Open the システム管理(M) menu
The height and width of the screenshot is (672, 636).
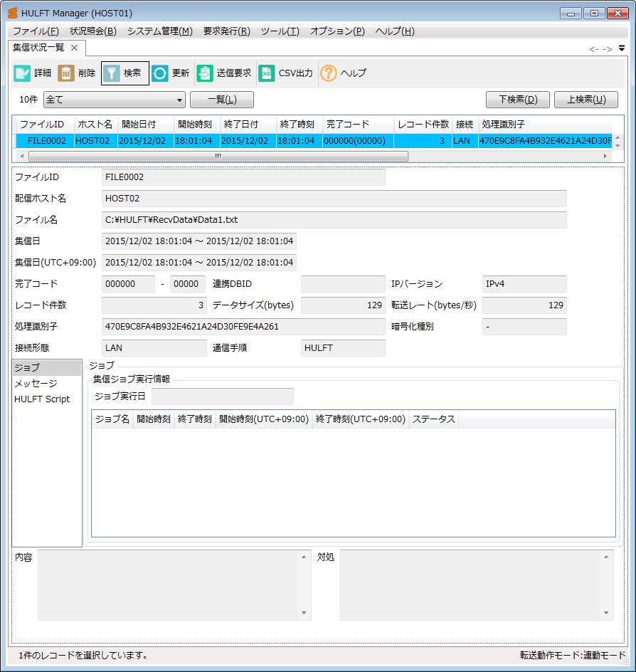click(x=160, y=31)
